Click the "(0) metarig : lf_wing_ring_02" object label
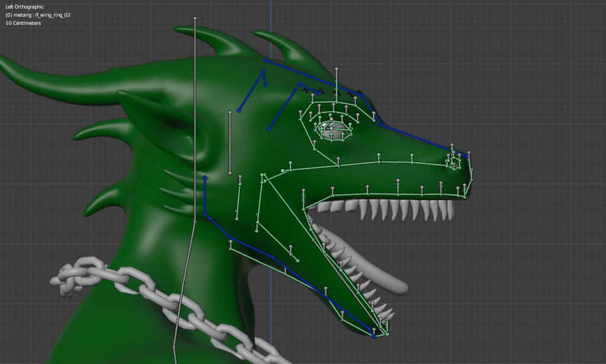 pyautogui.click(x=38, y=15)
